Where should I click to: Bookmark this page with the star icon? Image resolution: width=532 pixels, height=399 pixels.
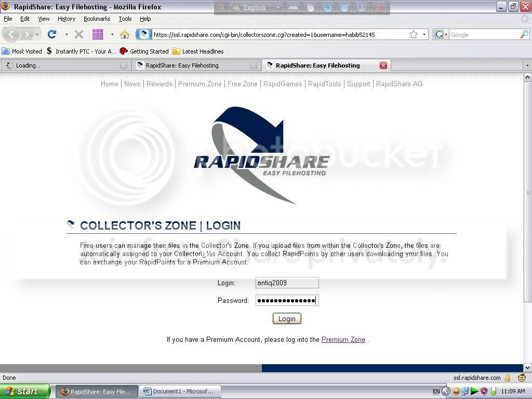tap(413, 34)
